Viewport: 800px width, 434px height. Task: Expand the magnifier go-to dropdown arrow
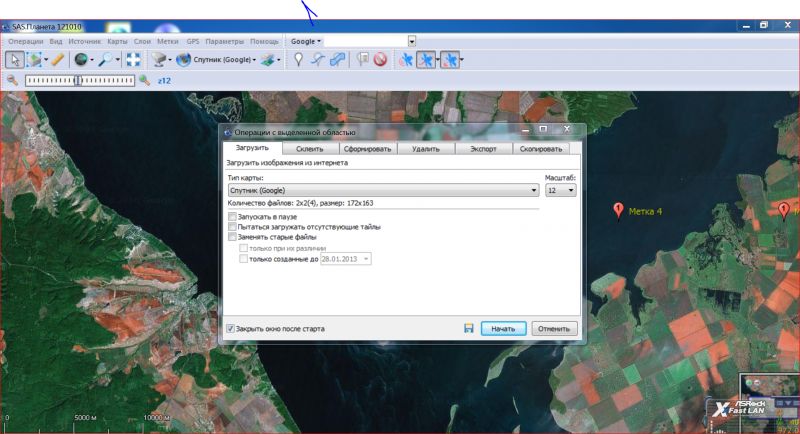pos(117,60)
